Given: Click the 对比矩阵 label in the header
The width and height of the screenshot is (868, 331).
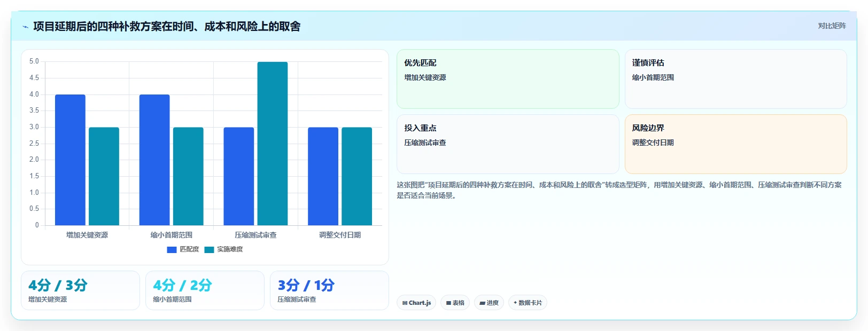Looking at the screenshot, I should point(832,26).
